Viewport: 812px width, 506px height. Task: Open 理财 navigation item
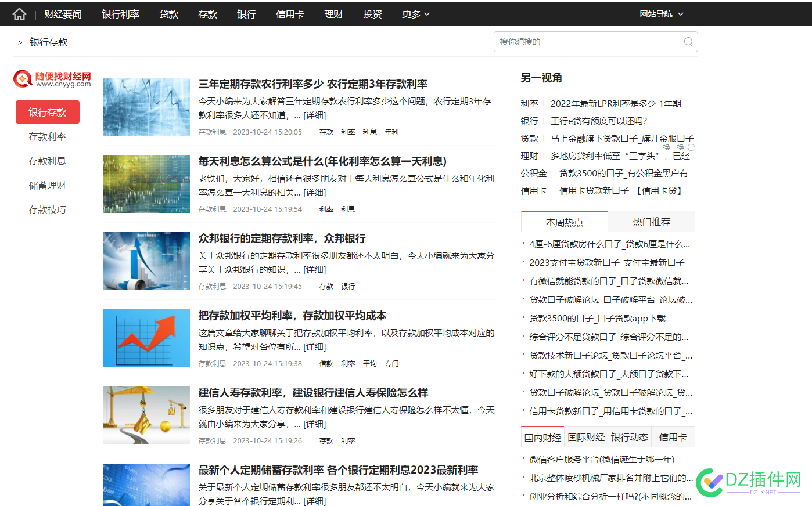pos(333,14)
